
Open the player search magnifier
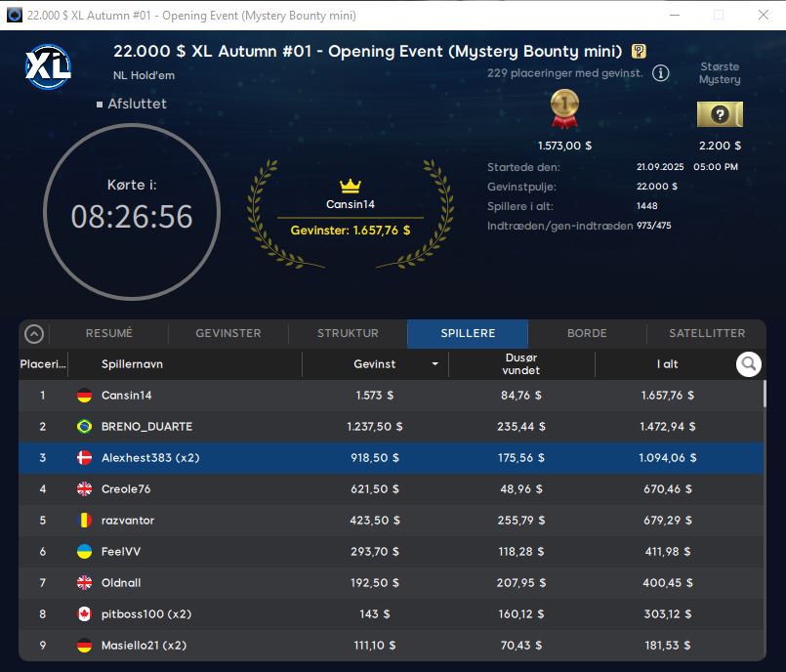[x=749, y=364]
